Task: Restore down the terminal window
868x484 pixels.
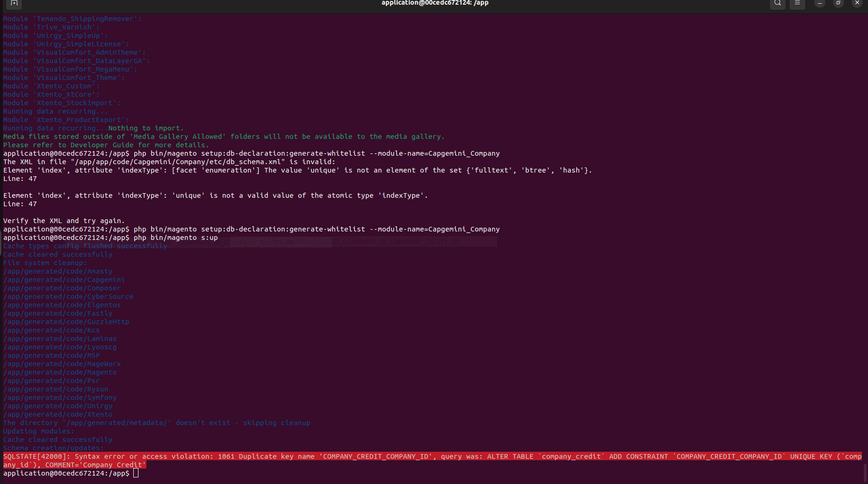Action: point(839,3)
